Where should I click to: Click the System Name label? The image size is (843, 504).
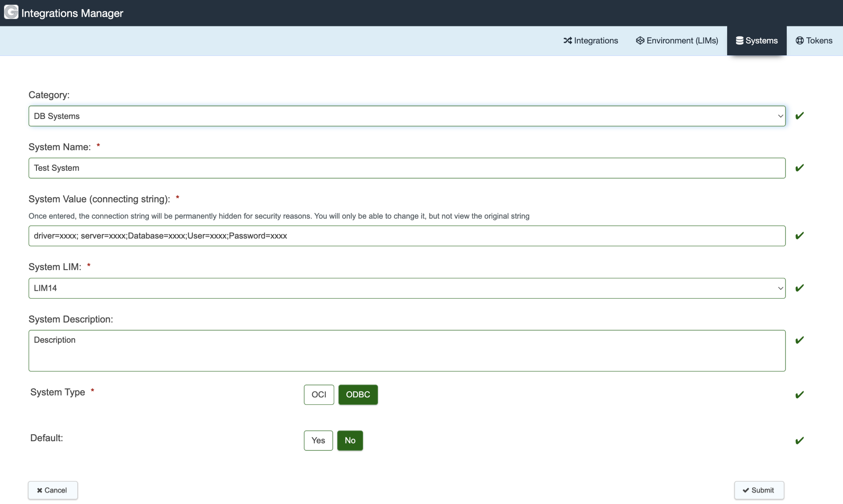tap(60, 147)
